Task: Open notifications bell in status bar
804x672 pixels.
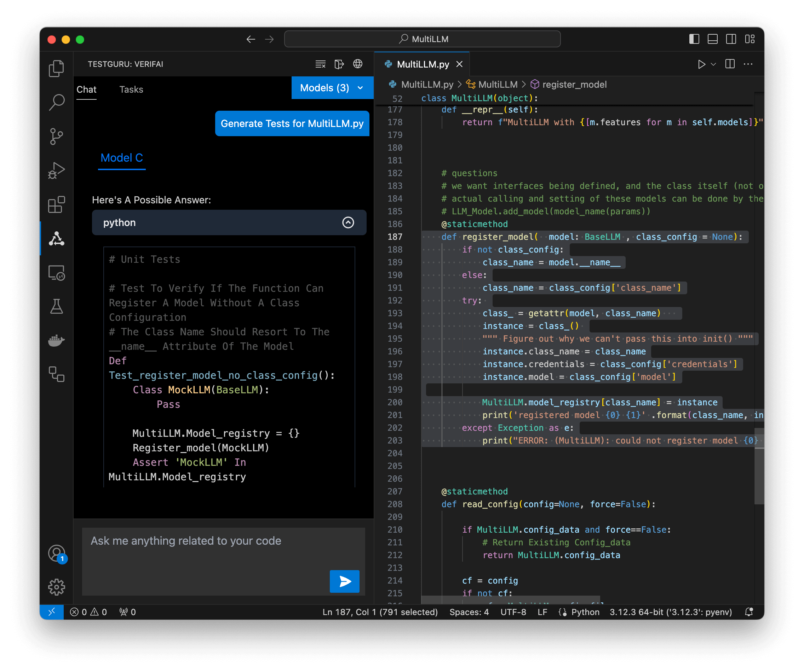Action: [x=749, y=612]
